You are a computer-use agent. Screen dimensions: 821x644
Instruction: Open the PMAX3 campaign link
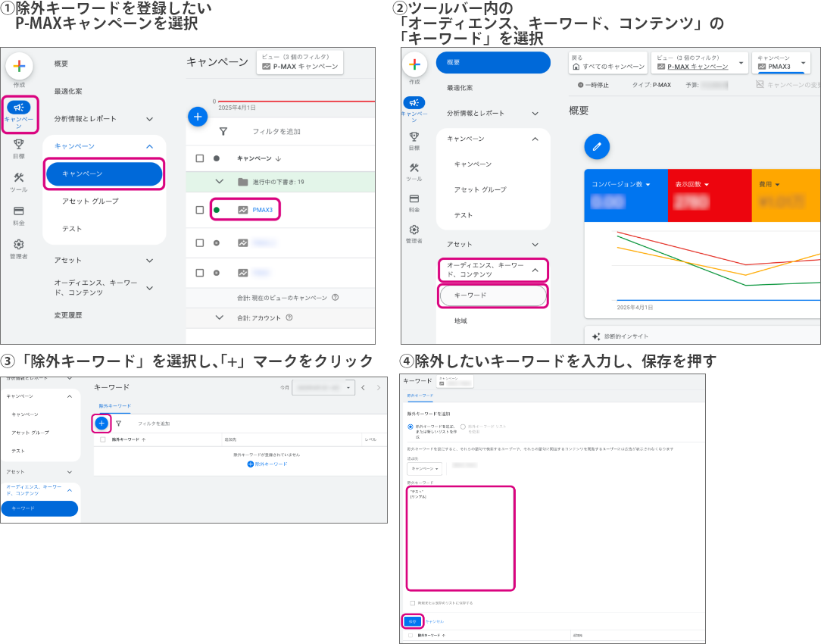click(x=262, y=210)
